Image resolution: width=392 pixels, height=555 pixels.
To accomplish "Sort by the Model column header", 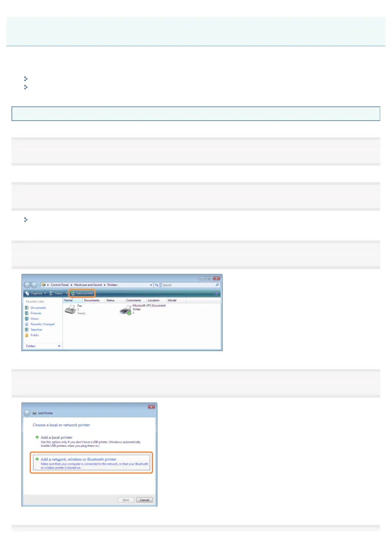I will [x=176, y=300].
